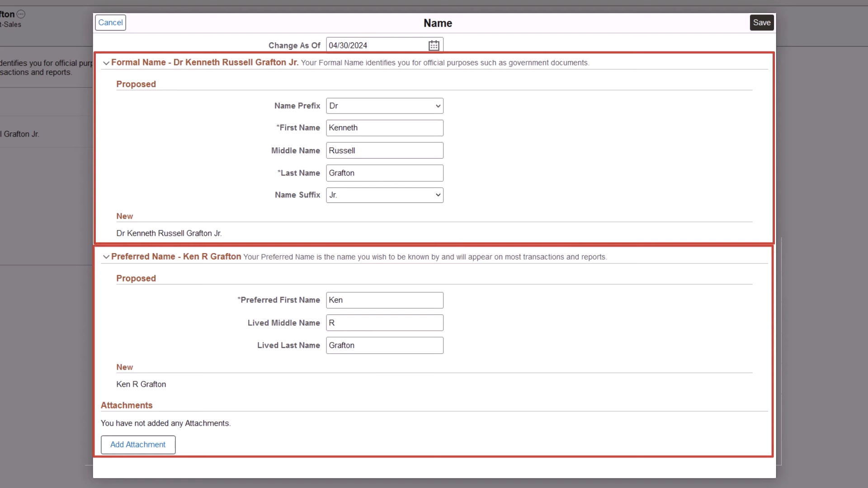Click the Preferred First Name field
This screenshot has height=488, width=868.
click(x=384, y=300)
